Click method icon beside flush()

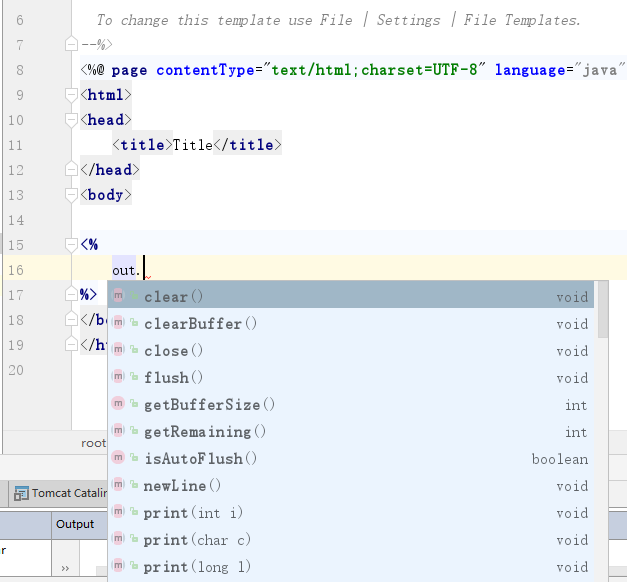118,376
